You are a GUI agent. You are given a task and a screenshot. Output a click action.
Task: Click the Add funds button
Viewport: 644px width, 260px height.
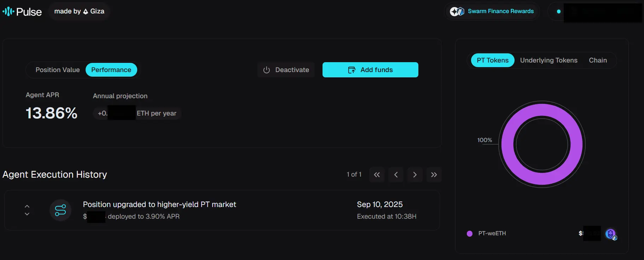click(370, 70)
